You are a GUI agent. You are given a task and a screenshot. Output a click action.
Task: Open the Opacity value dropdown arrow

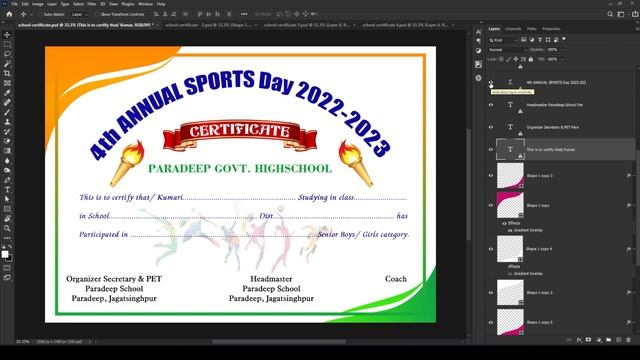tap(562, 50)
